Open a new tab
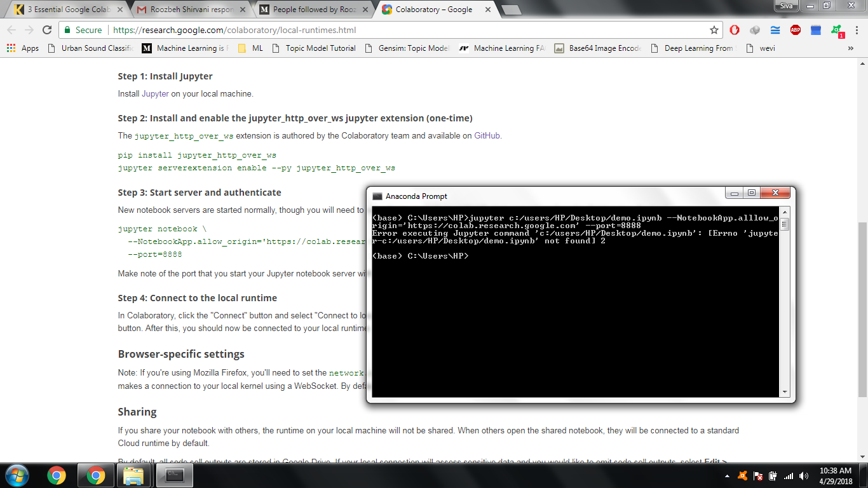This screenshot has width=868, height=488. [511, 10]
